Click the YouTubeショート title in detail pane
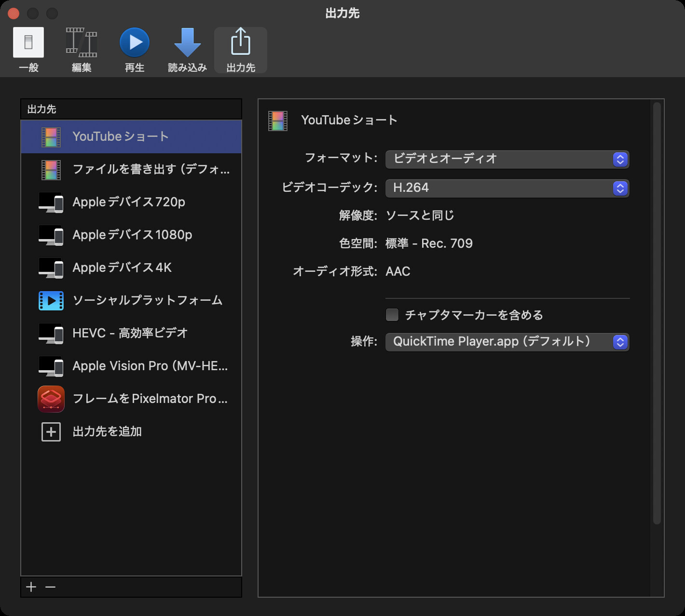685x616 pixels. [x=349, y=120]
